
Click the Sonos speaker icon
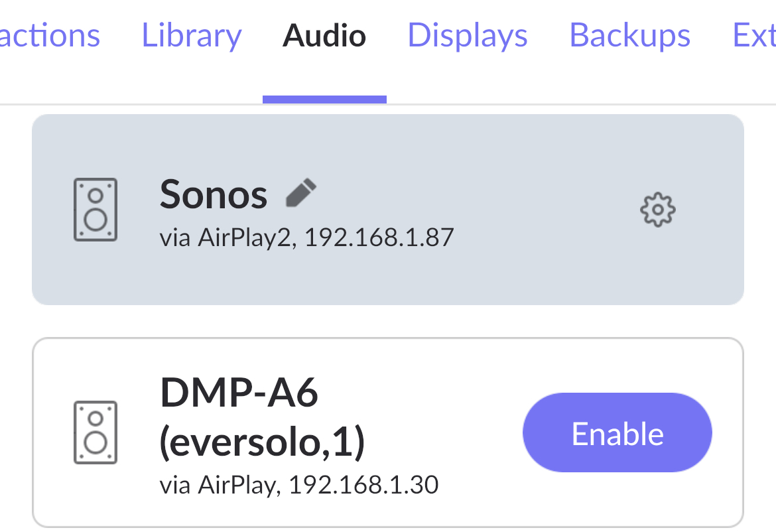pyautogui.click(x=96, y=210)
